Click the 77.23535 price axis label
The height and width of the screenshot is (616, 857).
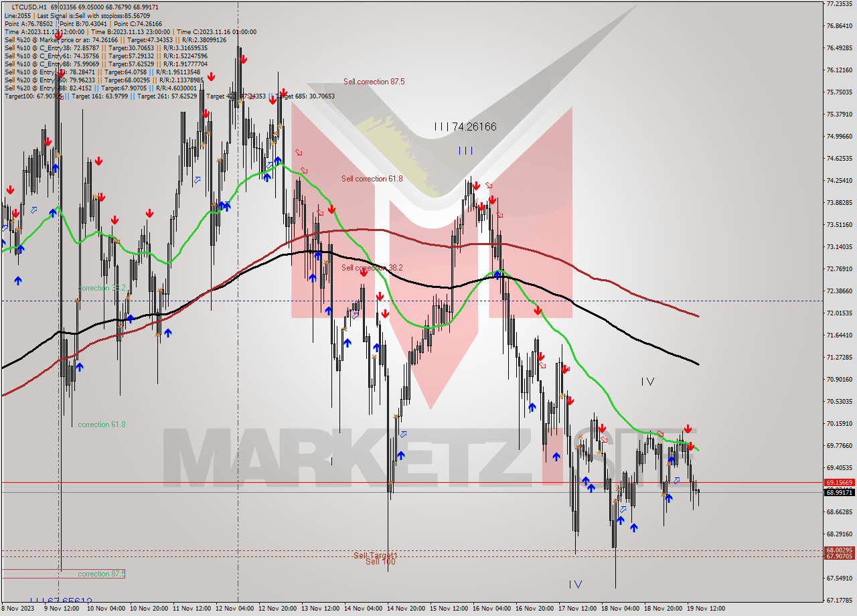839,4
